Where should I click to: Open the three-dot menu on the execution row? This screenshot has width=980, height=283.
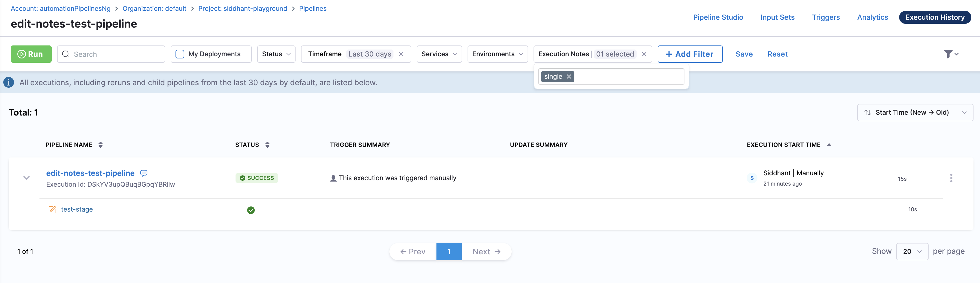[x=951, y=178]
